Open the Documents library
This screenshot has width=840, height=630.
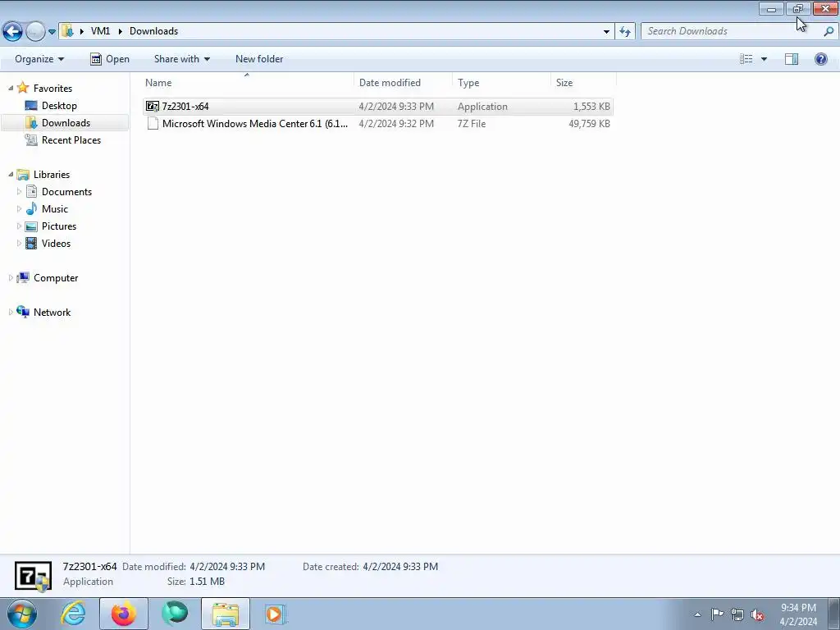(66, 191)
